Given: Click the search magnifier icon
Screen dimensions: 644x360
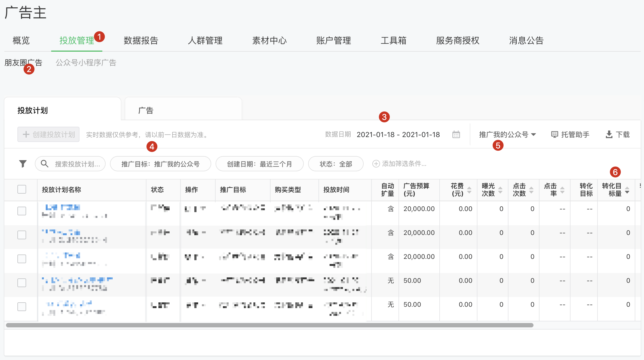Looking at the screenshot, I should 45,164.
